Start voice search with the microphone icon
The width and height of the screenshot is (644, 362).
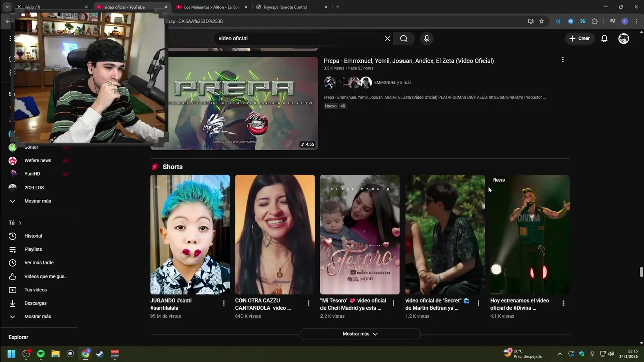(427, 39)
